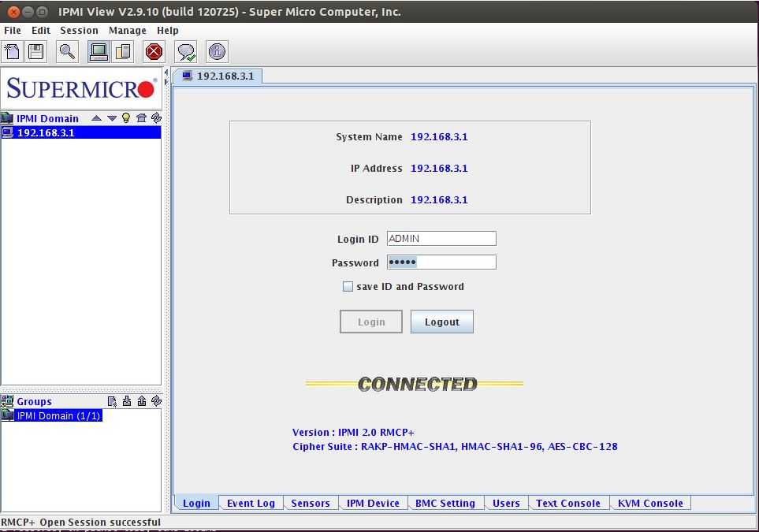
Task: Click the IPMI Domain header computer icon
Action: [7, 118]
